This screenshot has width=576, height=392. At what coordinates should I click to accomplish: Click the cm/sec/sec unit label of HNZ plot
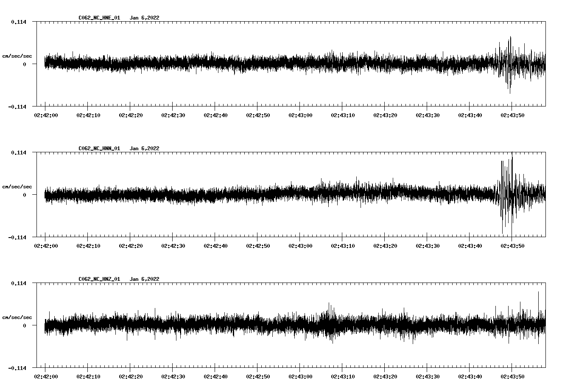tap(17, 317)
